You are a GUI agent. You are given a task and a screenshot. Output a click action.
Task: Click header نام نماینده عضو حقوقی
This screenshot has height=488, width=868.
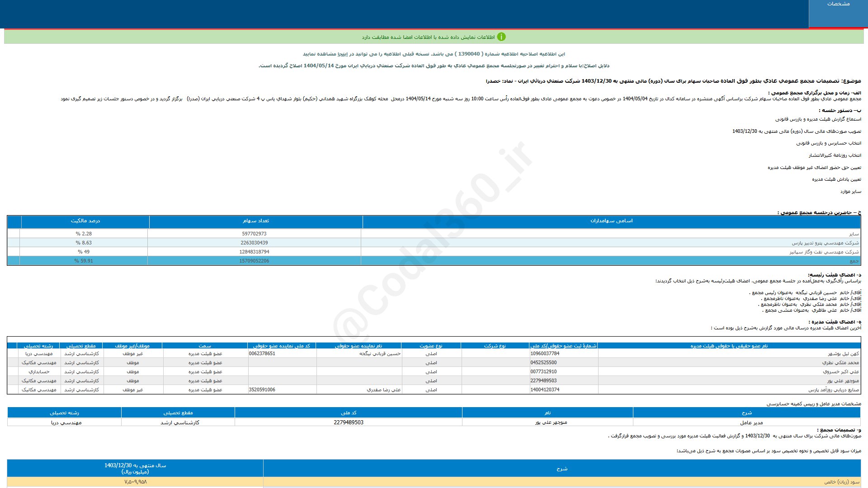(359, 346)
